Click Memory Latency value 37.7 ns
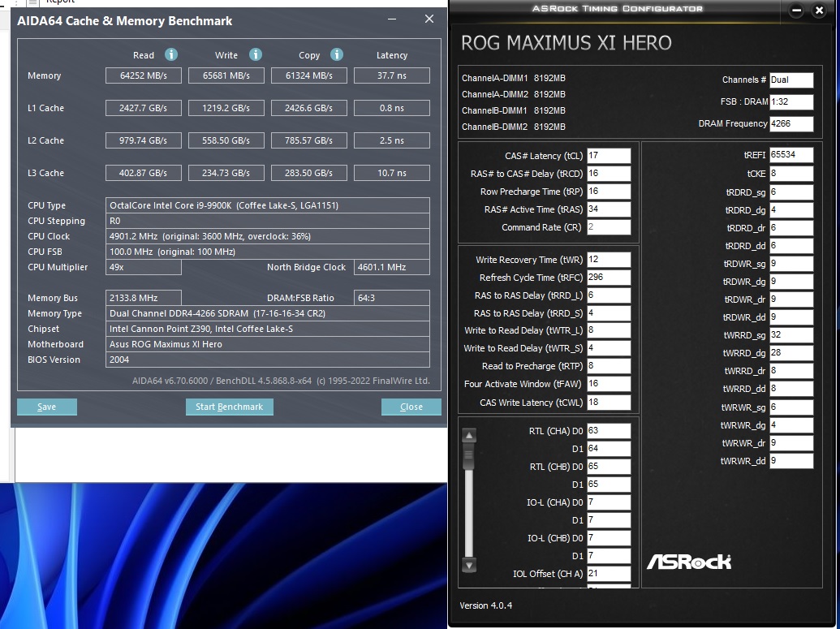The image size is (840, 629). 392,75
